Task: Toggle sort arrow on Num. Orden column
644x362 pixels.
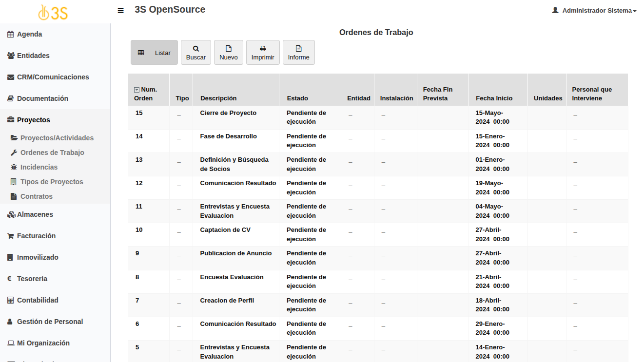Action: coord(137,90)
